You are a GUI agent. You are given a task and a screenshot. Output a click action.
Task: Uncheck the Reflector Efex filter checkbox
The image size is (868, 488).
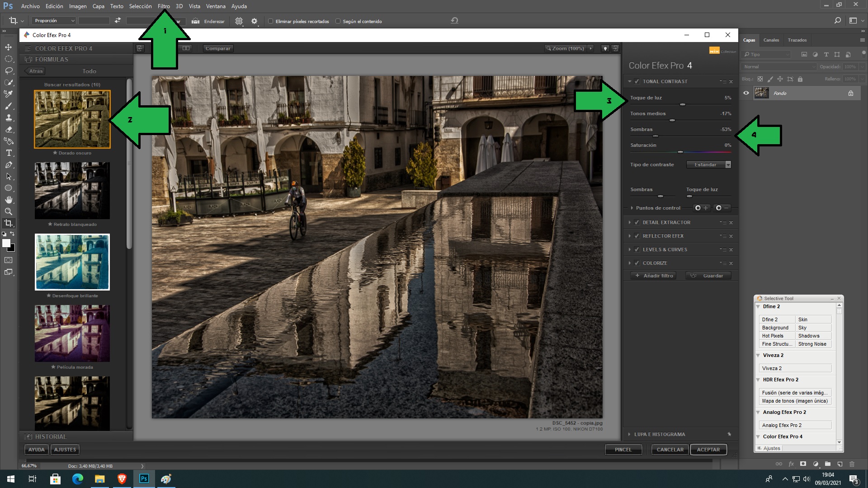[637, 236]
